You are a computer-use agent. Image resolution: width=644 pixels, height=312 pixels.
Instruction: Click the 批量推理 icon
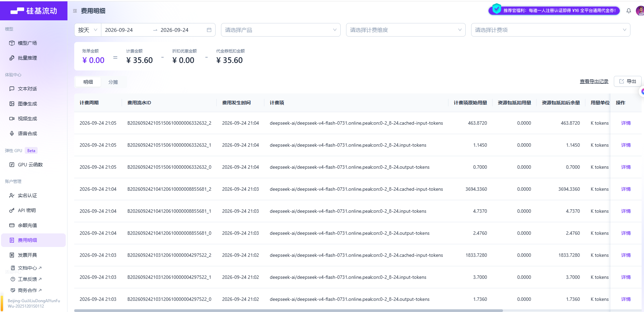12,58
